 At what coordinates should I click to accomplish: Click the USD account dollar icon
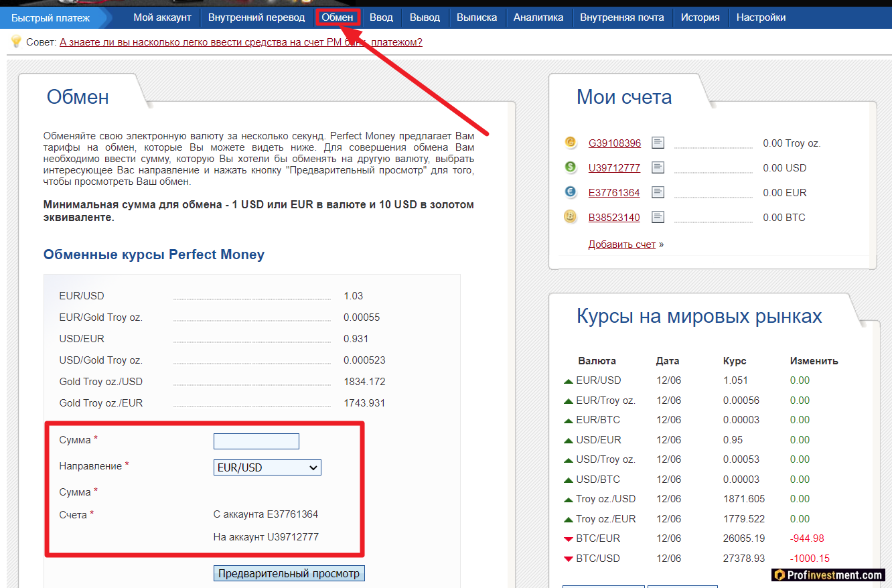click(571, 167)
